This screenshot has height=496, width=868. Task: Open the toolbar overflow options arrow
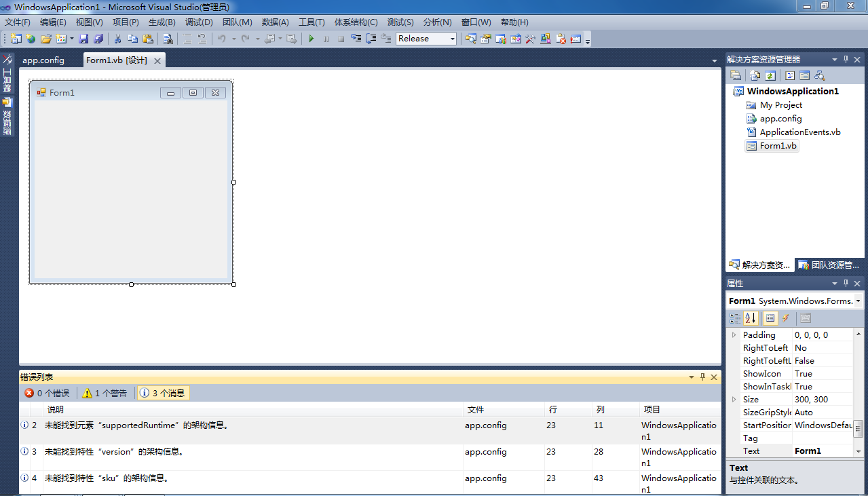click(x=588, y=41)
